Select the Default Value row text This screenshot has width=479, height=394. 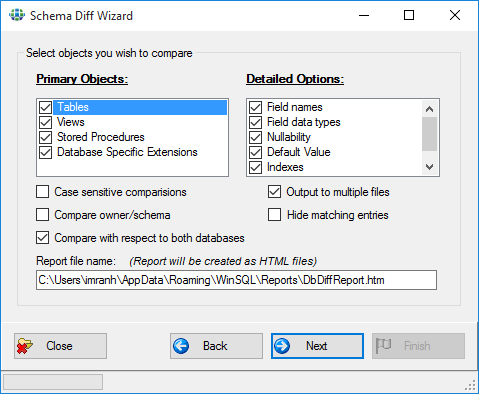pyautogui.click(x=299, y=152)
